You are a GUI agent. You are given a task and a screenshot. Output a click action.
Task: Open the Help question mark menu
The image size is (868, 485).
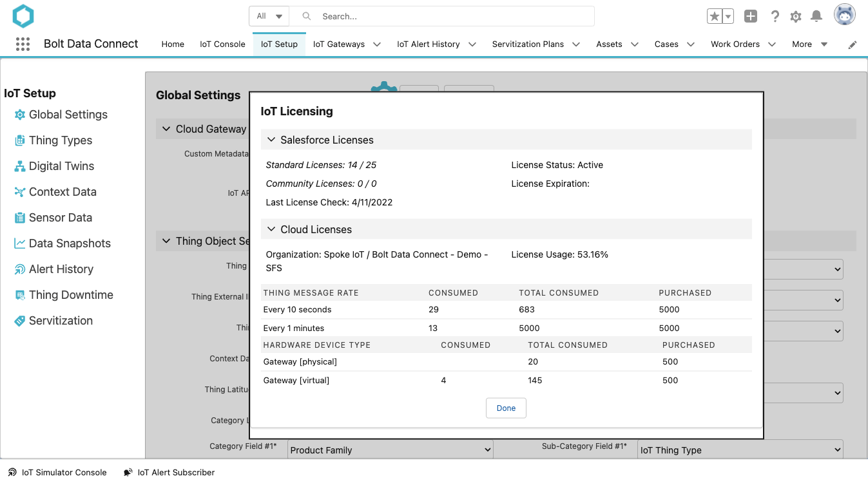point(775,17)
